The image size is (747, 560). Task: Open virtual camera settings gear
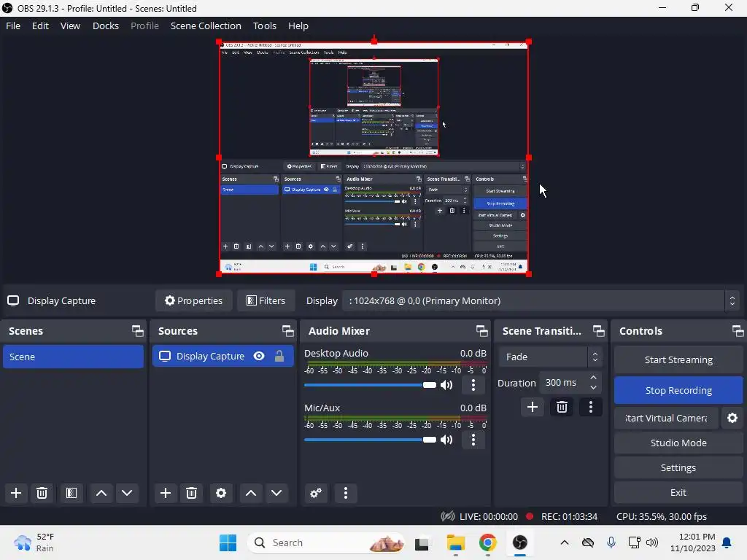pos(732,418)
